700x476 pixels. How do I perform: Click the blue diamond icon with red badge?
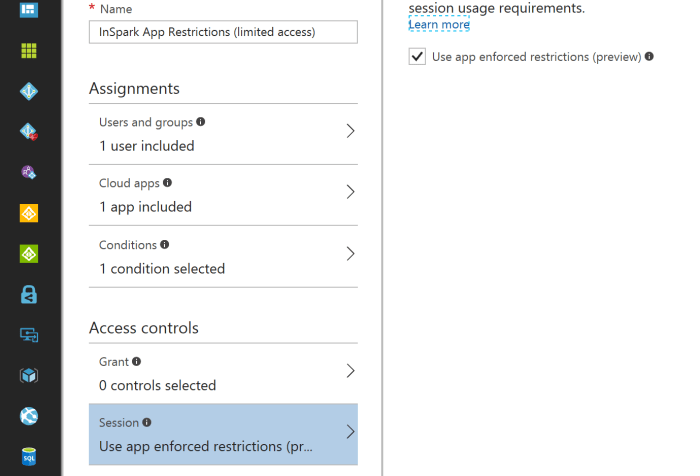click(x=29, y=132)
